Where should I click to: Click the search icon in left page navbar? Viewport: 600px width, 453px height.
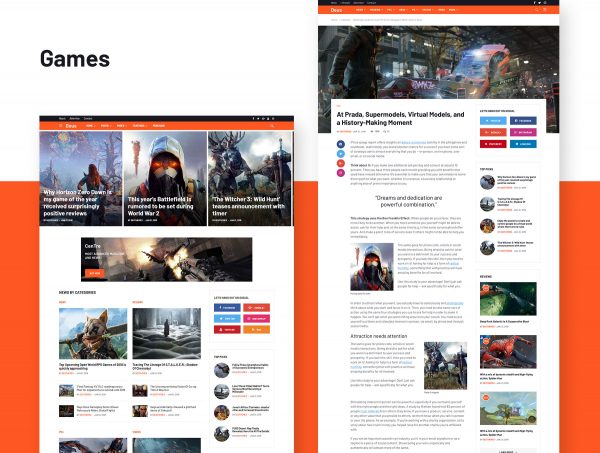[272, 126]
